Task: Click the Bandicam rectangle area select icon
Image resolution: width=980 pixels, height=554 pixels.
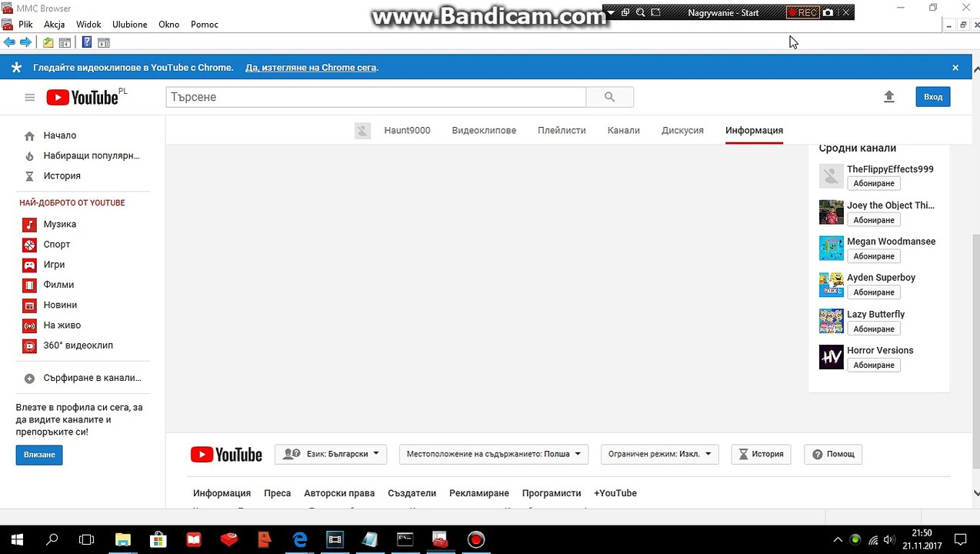Action: coord(655,12)
